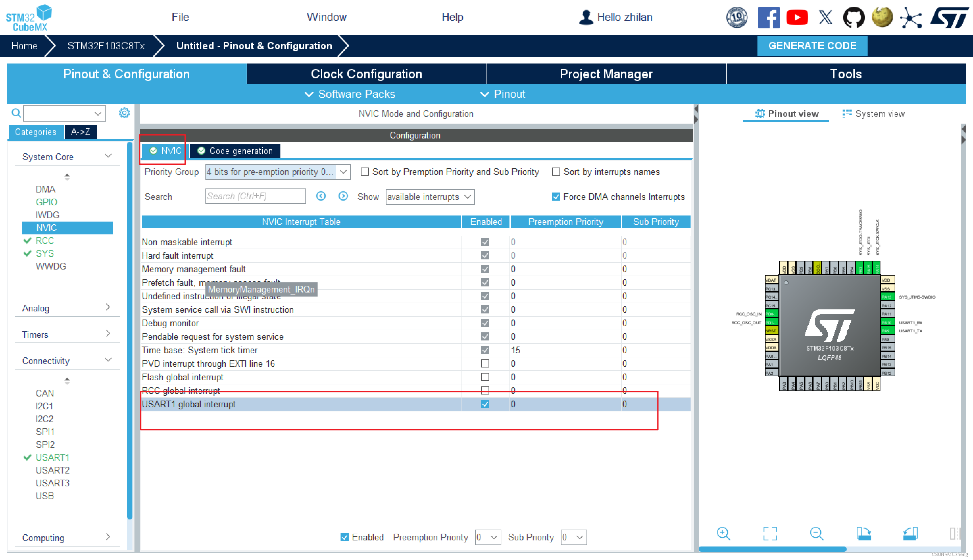Switch to the A->Z tab
Image resolution: width=973 pixels, height=560 pixels.
coord(80,132)
